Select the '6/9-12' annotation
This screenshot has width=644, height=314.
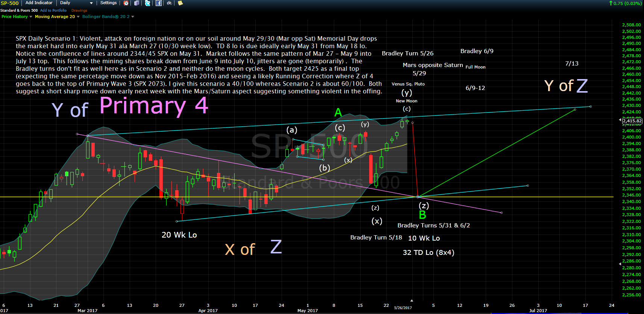475,88
